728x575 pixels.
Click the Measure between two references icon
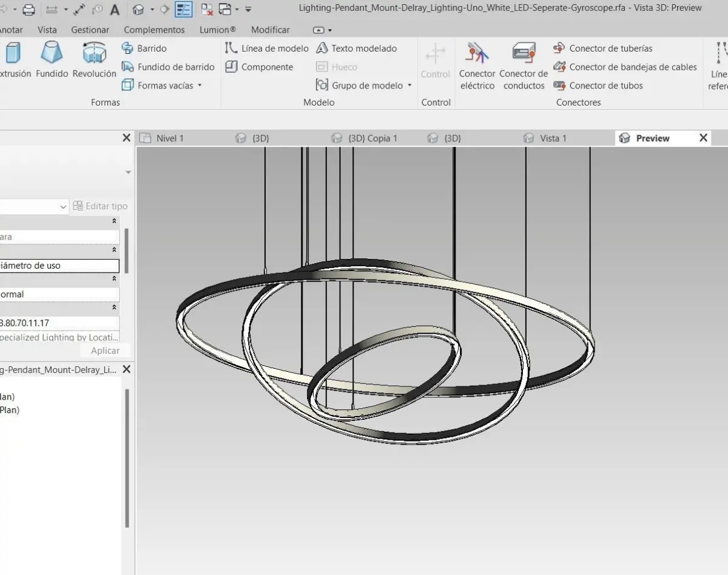(53, 10)
